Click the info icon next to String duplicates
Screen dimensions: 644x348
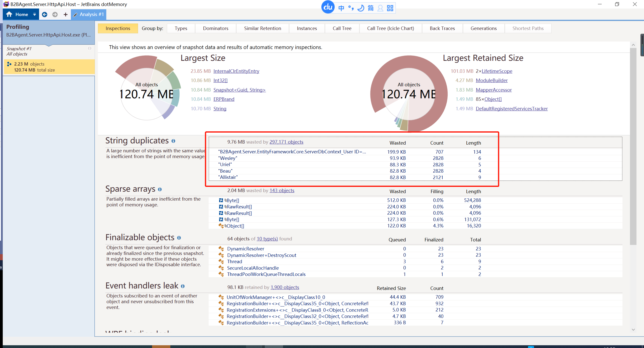click(173, 141)
